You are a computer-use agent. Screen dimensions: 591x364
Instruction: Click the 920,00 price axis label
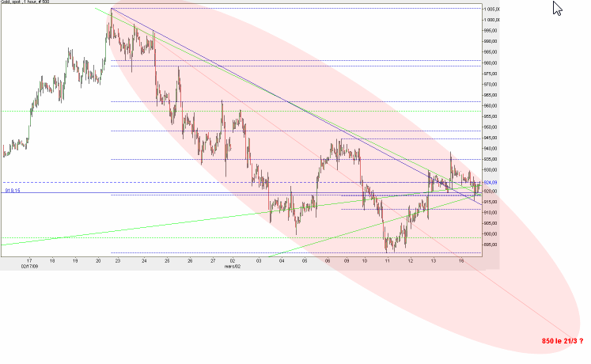[491, 191]
